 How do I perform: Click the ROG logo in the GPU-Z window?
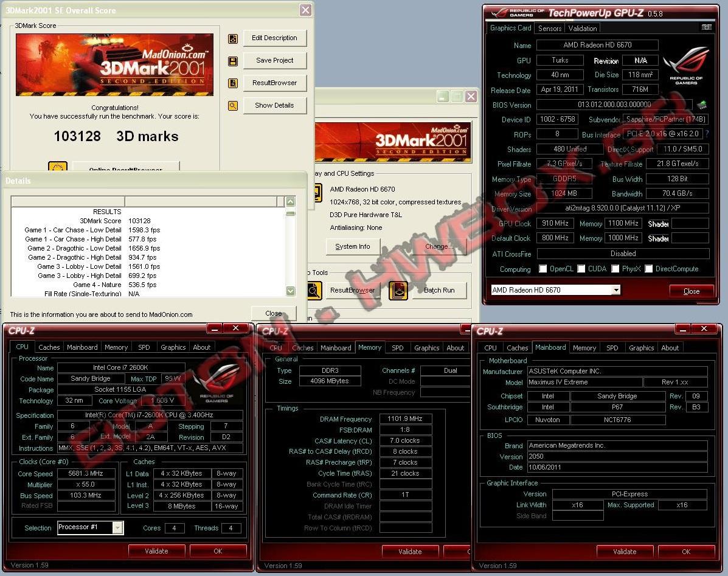(x=686, y=65)
